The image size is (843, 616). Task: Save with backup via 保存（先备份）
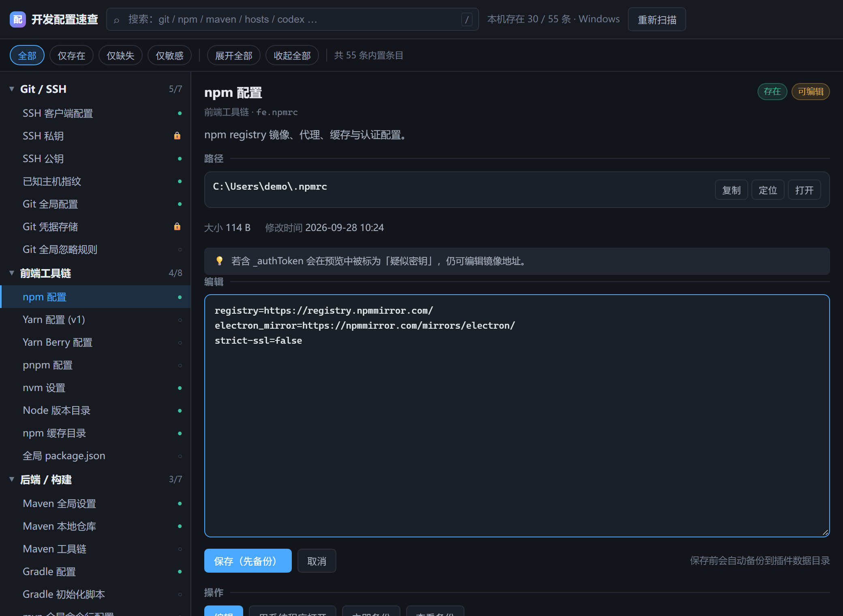point(248,561)
